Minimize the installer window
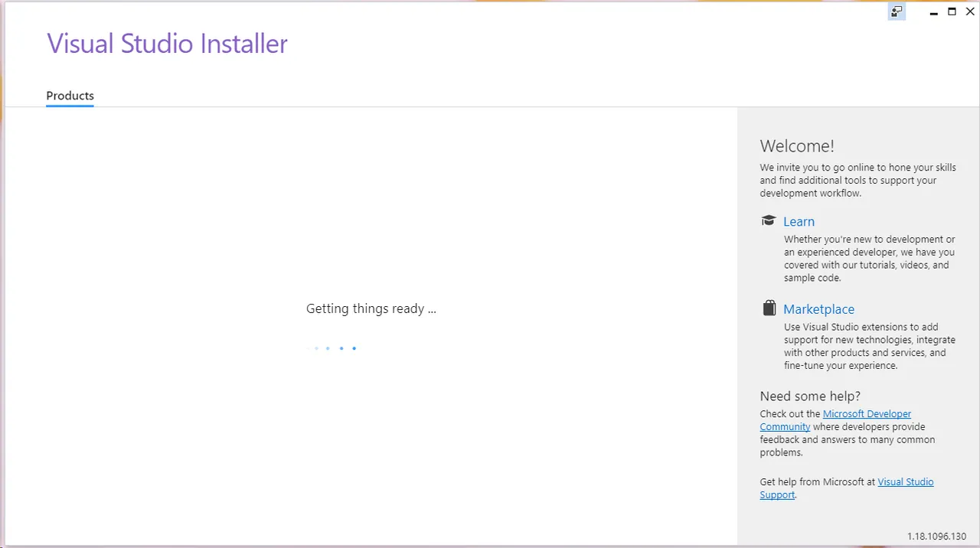The width and height of the screenshot is (980, 548). coord(934,12)
